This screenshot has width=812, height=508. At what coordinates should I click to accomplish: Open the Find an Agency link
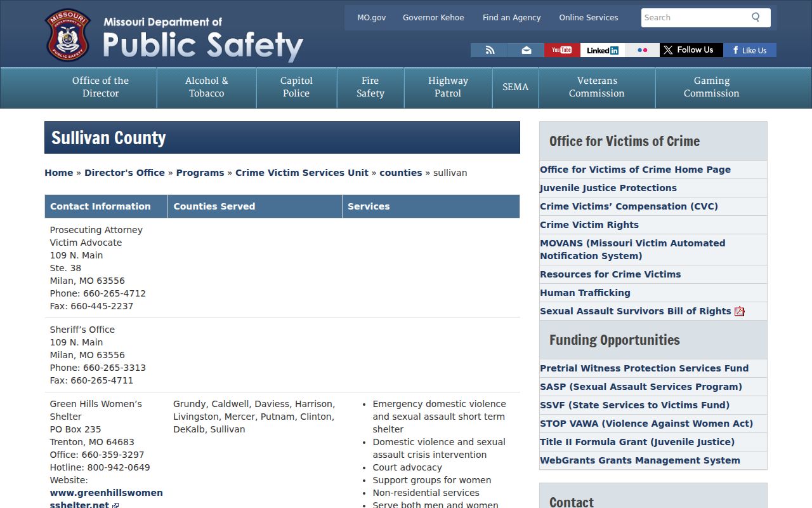pos(512,18)
